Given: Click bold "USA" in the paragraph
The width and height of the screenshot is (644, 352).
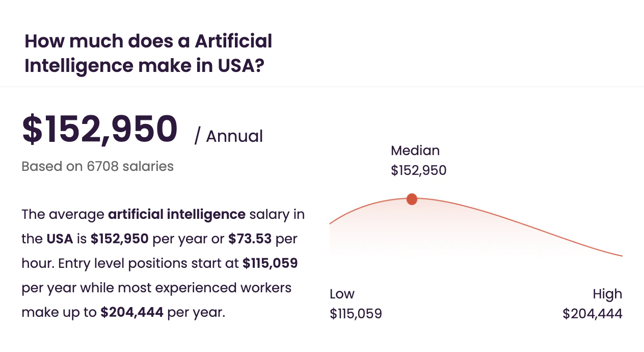Looking at the screenshot, I should [x=60, y=239].
